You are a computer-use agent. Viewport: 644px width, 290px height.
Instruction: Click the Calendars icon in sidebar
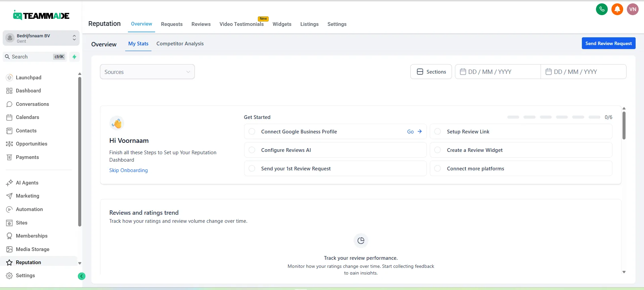click(9, 117)
